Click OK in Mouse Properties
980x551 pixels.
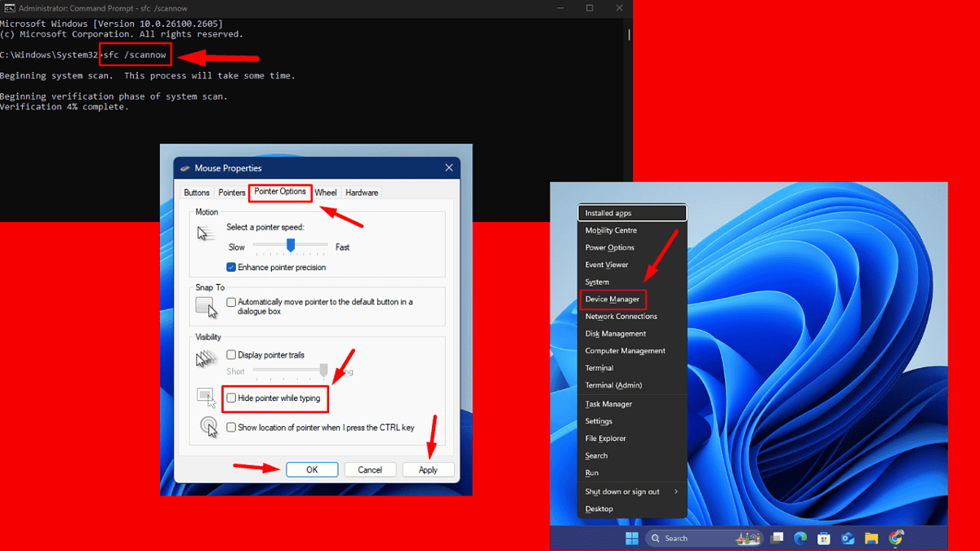click(312, 469)
